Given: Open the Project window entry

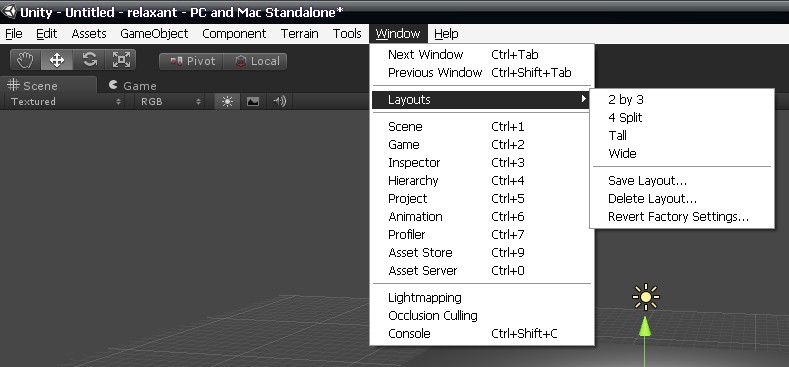Looking at the screenshot, I should pyautogui.click(x=482, y=198).
